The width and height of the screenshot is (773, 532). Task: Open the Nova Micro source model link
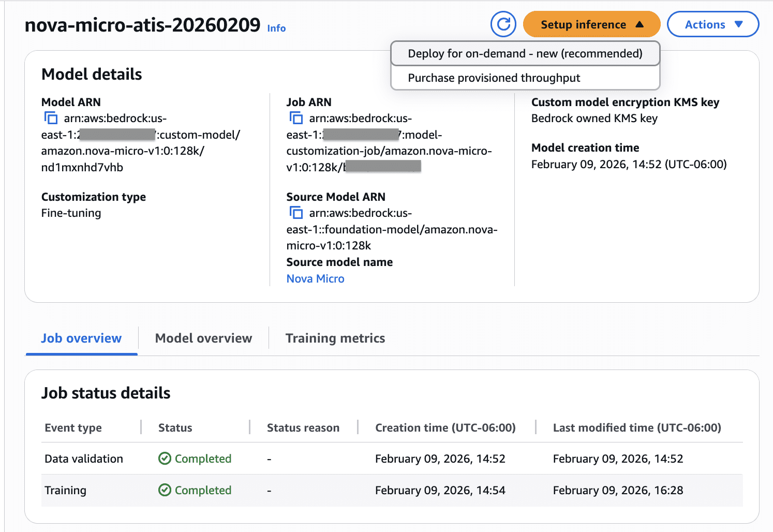(x=315, y=278)
